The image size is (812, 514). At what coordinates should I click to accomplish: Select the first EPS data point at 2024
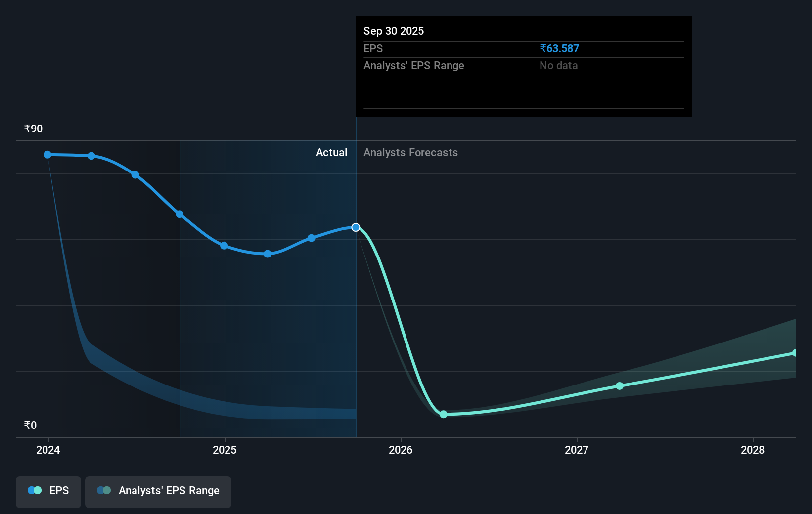(x=47, y=155)
